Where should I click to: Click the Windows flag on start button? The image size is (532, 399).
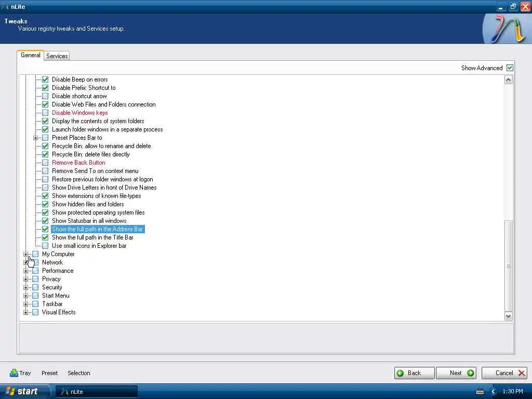pyautogui.click(x=10, y=391)
